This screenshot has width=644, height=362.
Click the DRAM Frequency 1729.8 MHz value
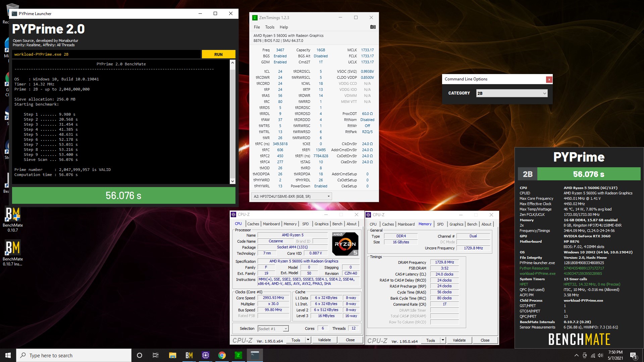[x=444, y=262]
